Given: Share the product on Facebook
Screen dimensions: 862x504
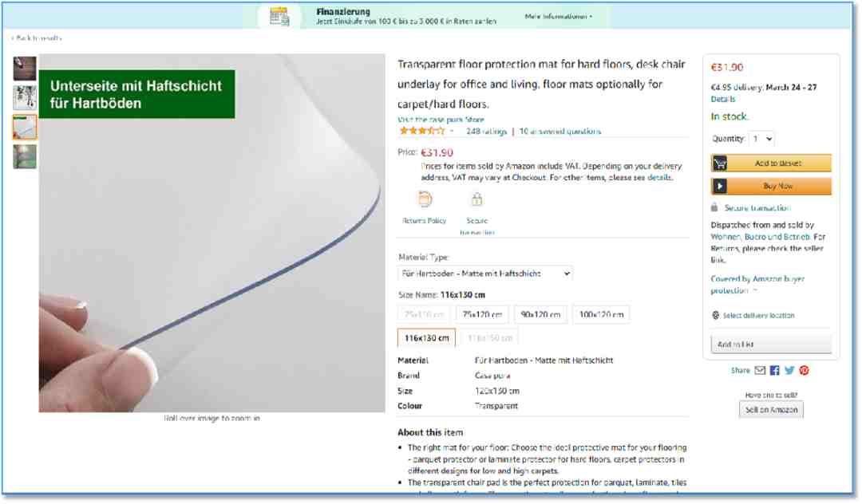Looking at the screenshot, I should [774, 371].
